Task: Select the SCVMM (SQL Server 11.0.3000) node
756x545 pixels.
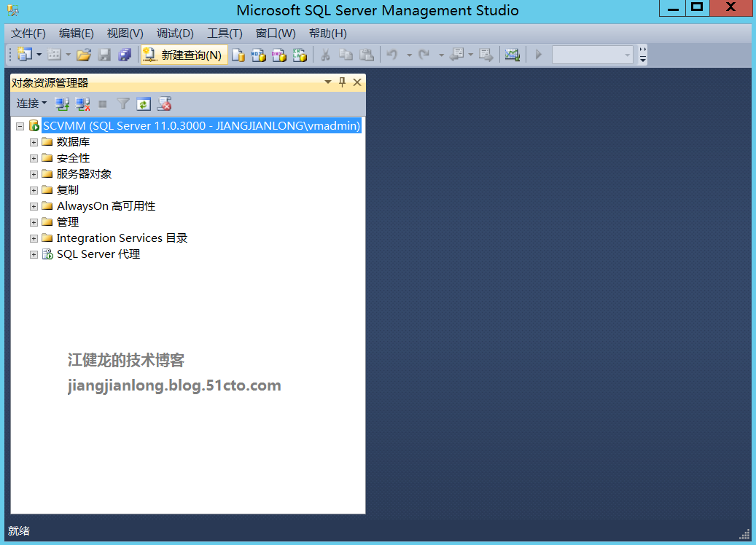Action: coord(201,126)
